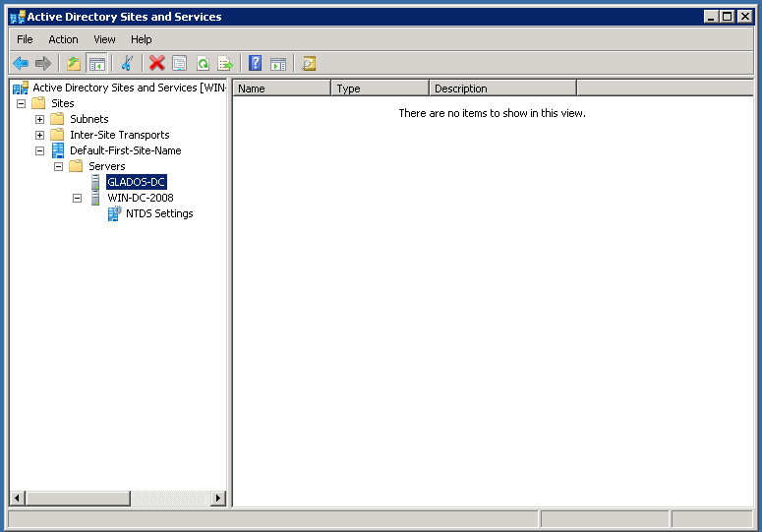Screen dimensions: 762x532
Task: Expand the Inter-Site Transports node
Action: click(x=40, y=135)
